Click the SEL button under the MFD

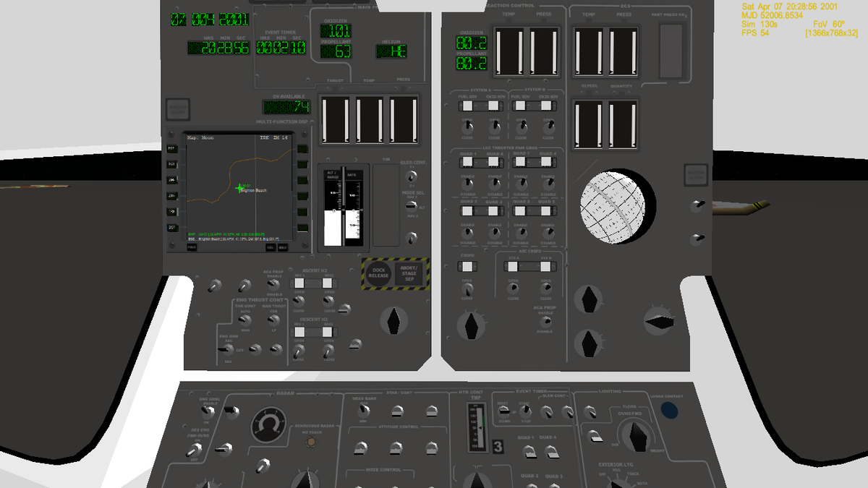pyautogui.click(x=271, y=247)
